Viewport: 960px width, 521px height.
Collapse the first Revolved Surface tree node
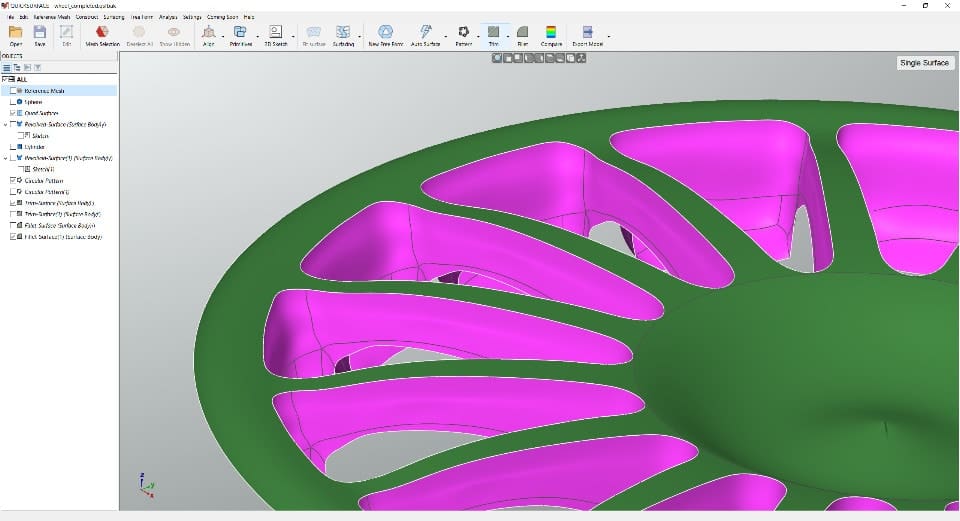pyautogui.click(x=6, y=125)
